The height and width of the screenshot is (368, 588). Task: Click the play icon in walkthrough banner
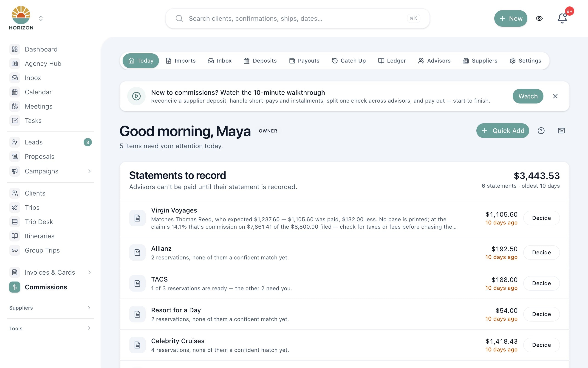pos(136,96)
